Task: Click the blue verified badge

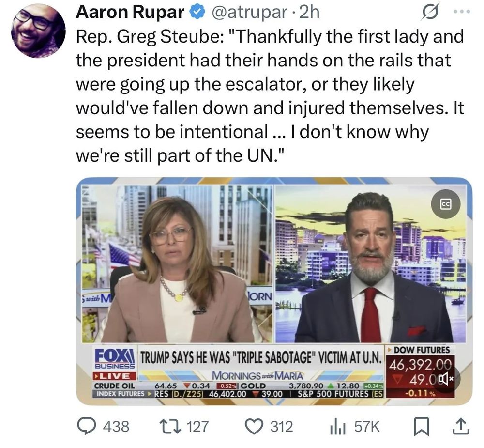Action: [197, 12]
